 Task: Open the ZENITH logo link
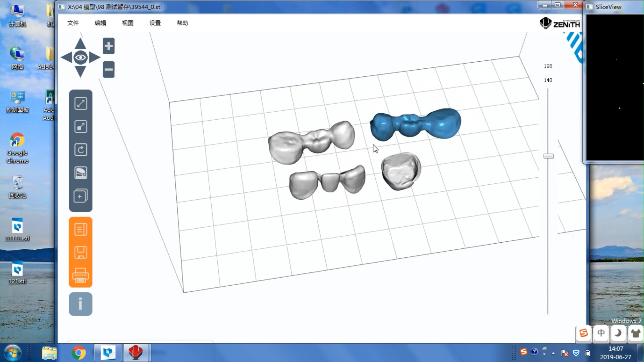click(x=559, y=23)
